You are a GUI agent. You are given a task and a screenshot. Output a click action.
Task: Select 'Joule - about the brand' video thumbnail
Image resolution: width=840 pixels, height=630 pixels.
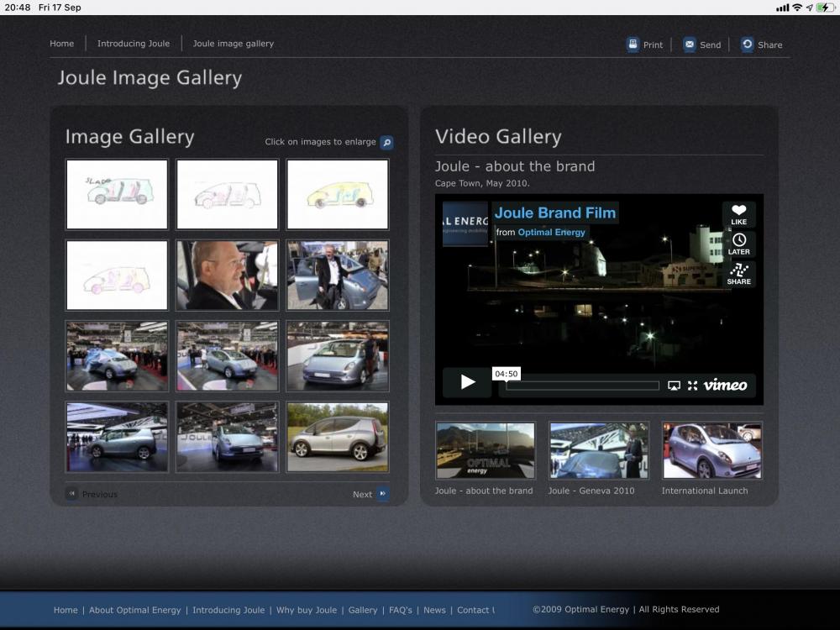(486, 450)
